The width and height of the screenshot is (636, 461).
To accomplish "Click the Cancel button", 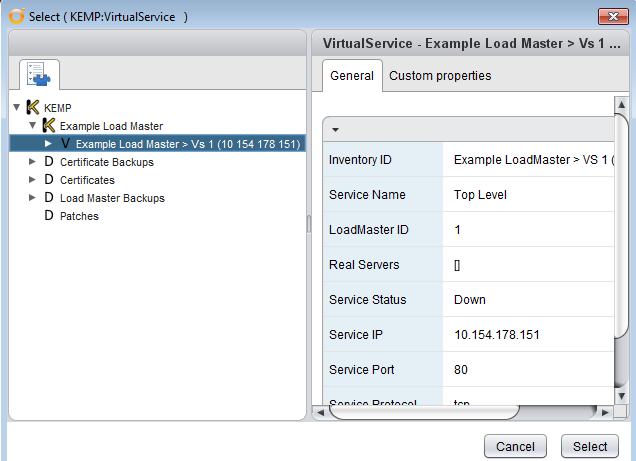I will click(515, 446).
